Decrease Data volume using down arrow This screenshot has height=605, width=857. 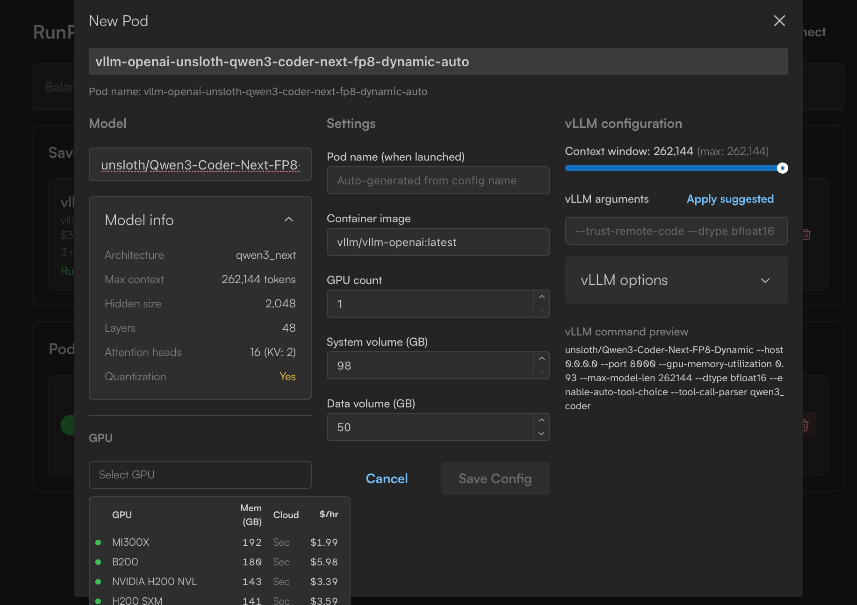point(542,434)
